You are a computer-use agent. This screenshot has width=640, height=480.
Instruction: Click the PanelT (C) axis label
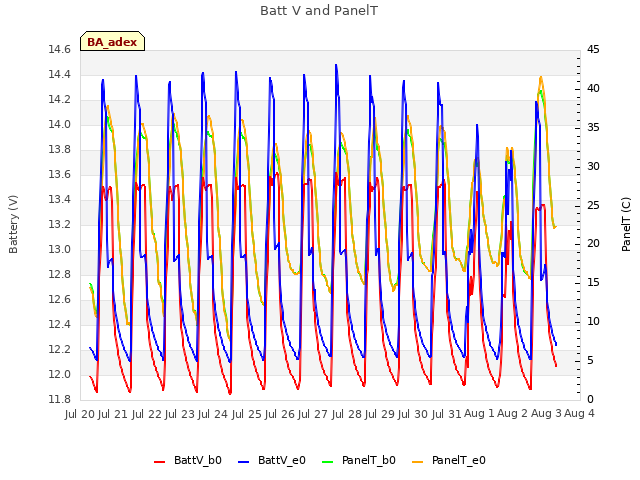[626, 224]
